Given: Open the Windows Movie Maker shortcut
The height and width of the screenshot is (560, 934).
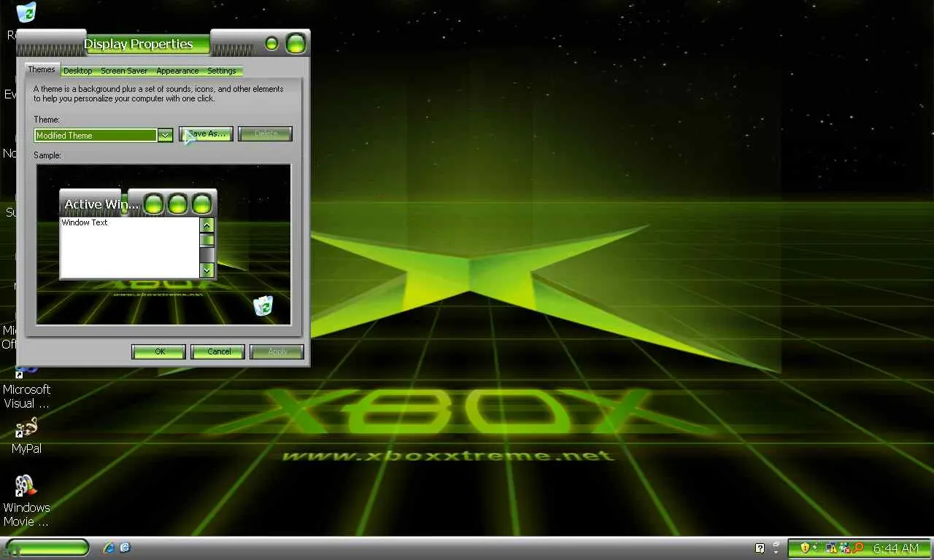Looking at the screenshot, I should [26, 500].
